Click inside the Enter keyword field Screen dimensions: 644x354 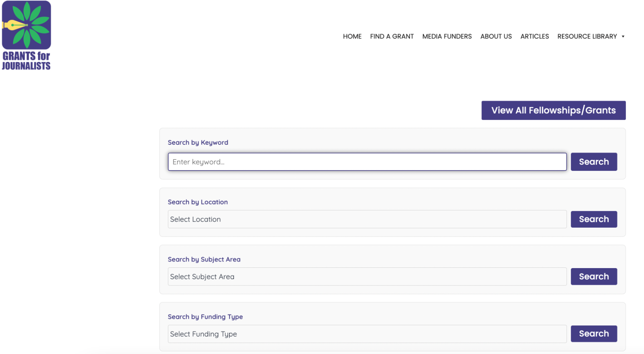click(367, 162)
